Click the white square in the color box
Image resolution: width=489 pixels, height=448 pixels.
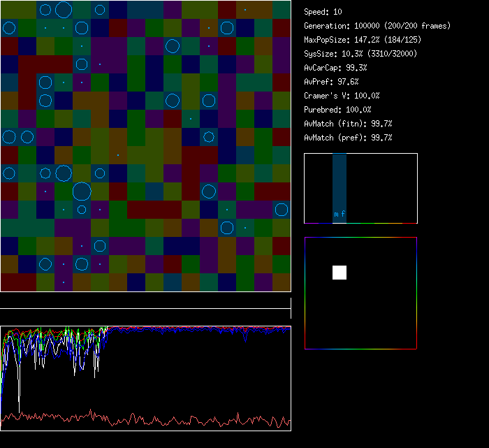coord(340,273)
